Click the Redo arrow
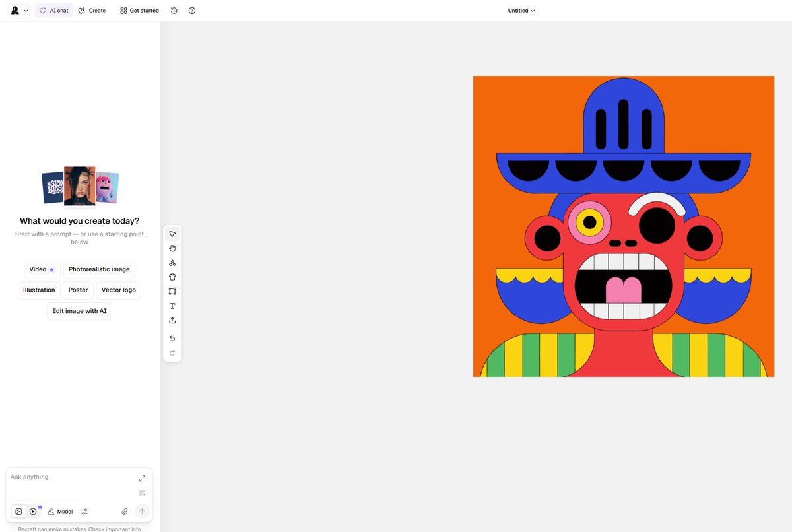 172,353
